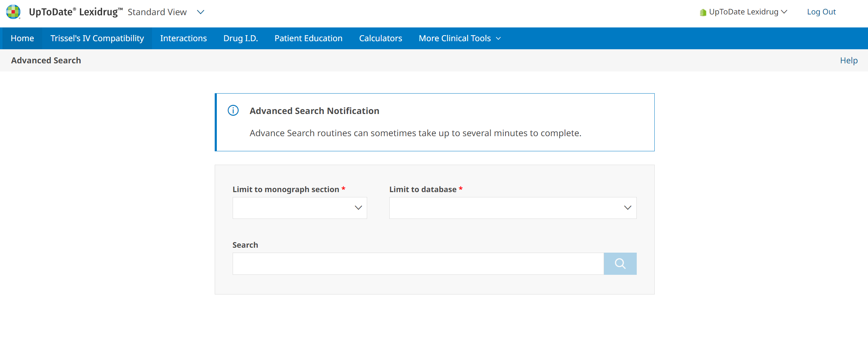Go to the Home tab
Viewport: 868px width, 342px height.
point(22,38)
